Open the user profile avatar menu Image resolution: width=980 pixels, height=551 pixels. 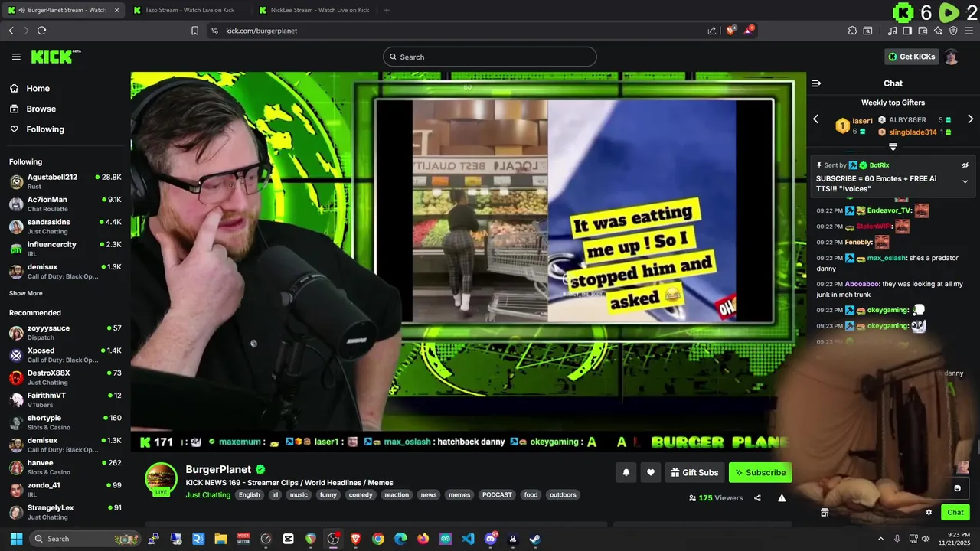[x=951, y=57]
